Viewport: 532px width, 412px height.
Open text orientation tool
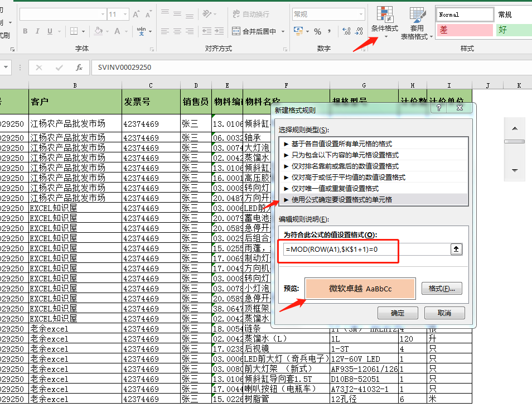pos(207,13)
